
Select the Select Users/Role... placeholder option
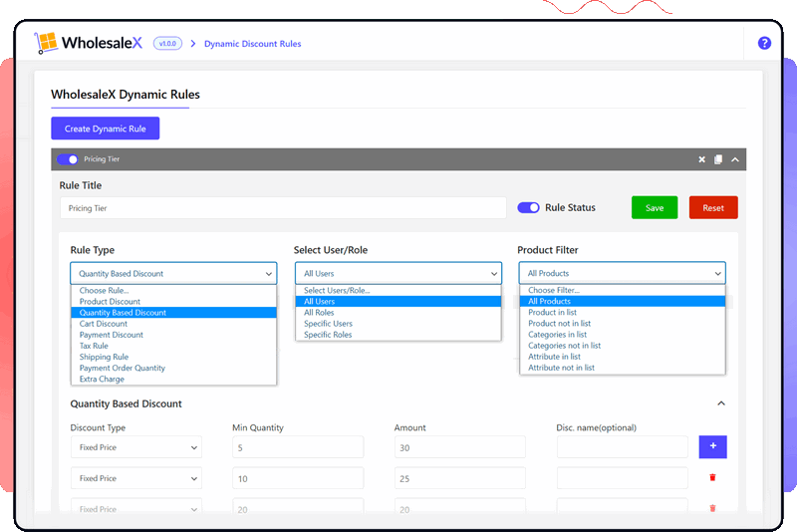pos(398,291)
